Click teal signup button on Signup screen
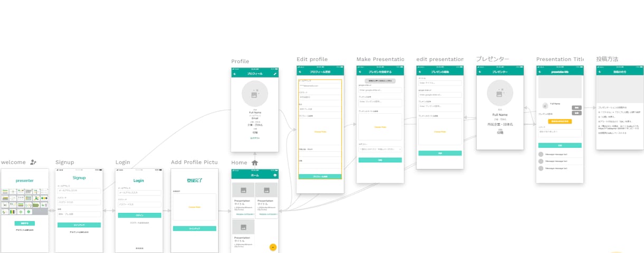Image resolution: width=644 pixels, height=253 pixels. tap(79, 225)
